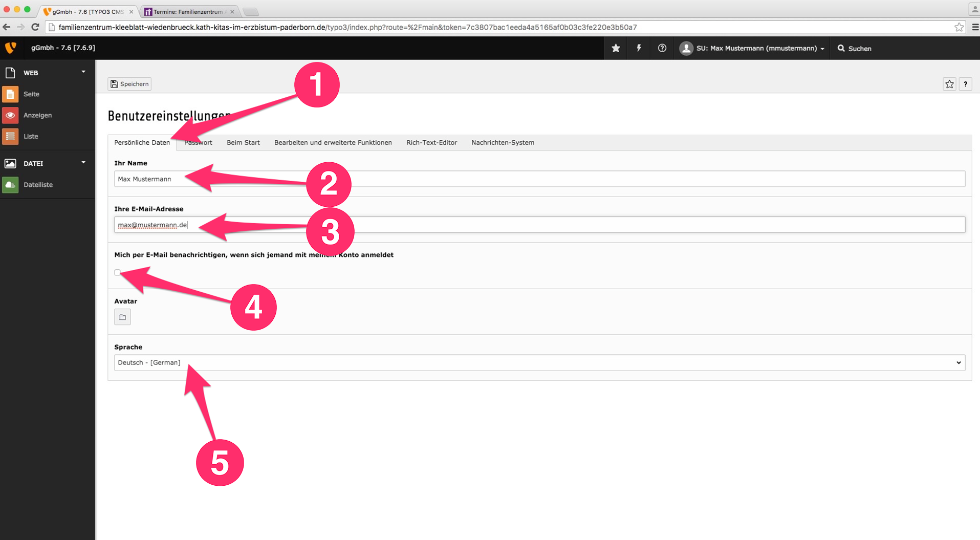Open the Liste list module
This screenshot has width=980, height=540.
(31, 136)
